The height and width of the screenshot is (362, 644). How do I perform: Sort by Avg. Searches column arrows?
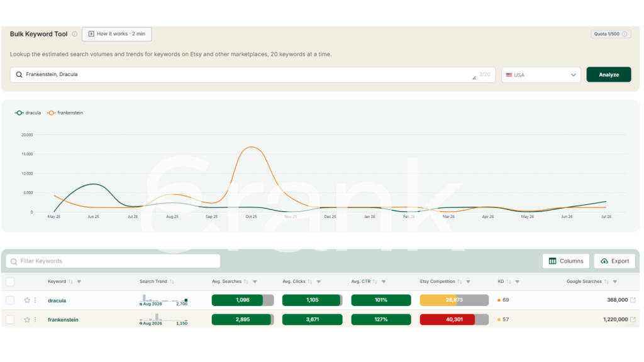point(246,282)
